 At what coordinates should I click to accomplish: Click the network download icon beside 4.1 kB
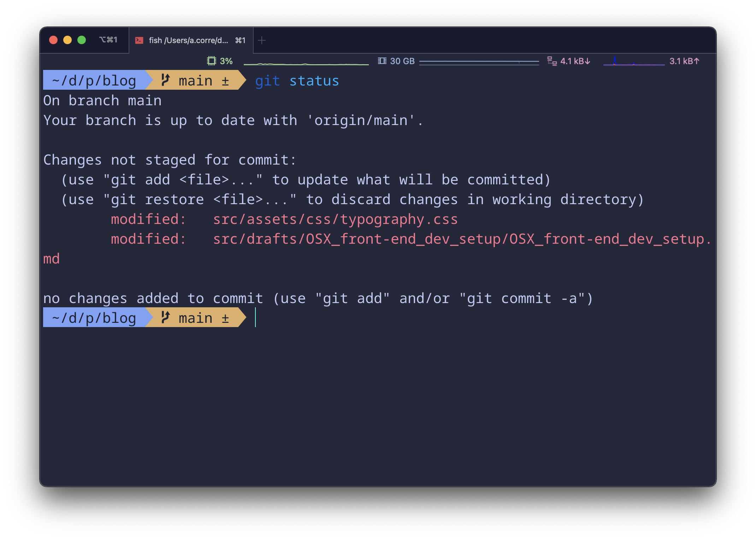(x=551, y=61)
